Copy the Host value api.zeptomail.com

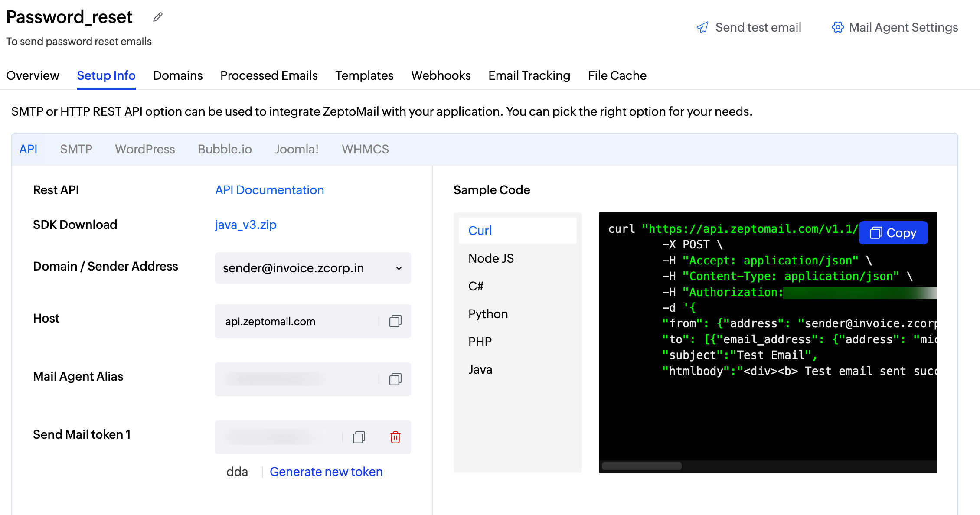[x=395, y=321]
